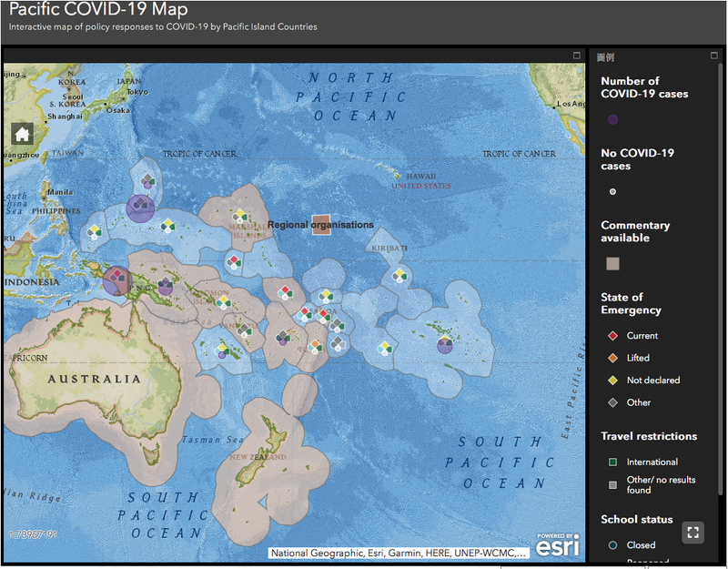Click the purple circle marker over French Polynesia

(x=445, y=343)
